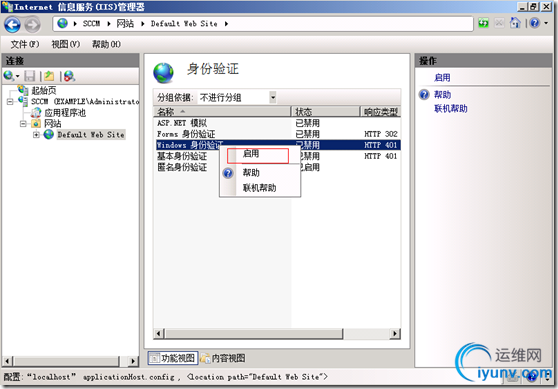Click the help icon in Actions pane

(424, 95)
